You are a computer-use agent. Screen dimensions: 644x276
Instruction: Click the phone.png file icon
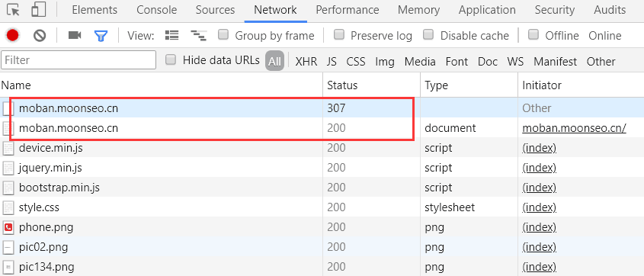click(x=8, y=227)
